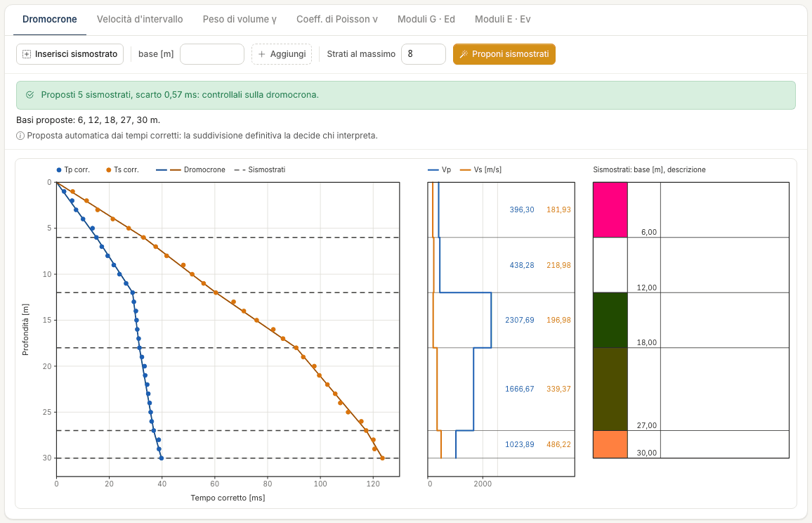Viewport: 812px width, 523px height.
Task: Select the pink layer color swatch
Action: click(610, 210)
